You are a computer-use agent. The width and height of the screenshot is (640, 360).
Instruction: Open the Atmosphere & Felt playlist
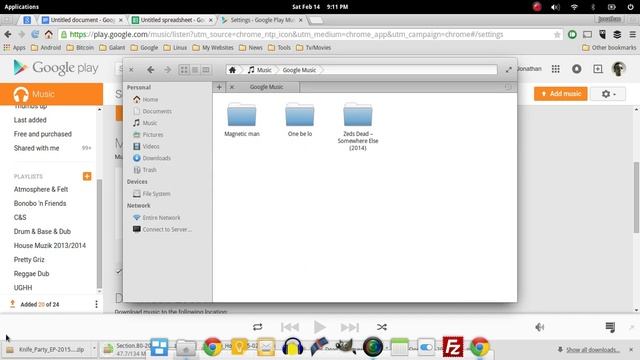[41, 189]
